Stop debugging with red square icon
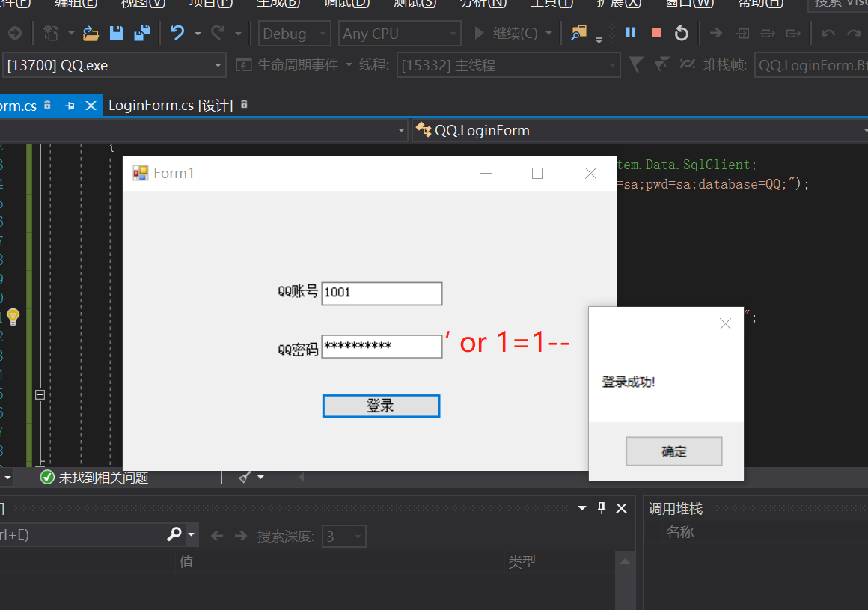Image resolution: width=868 pixels, height=610 pixels. [656, 33]
